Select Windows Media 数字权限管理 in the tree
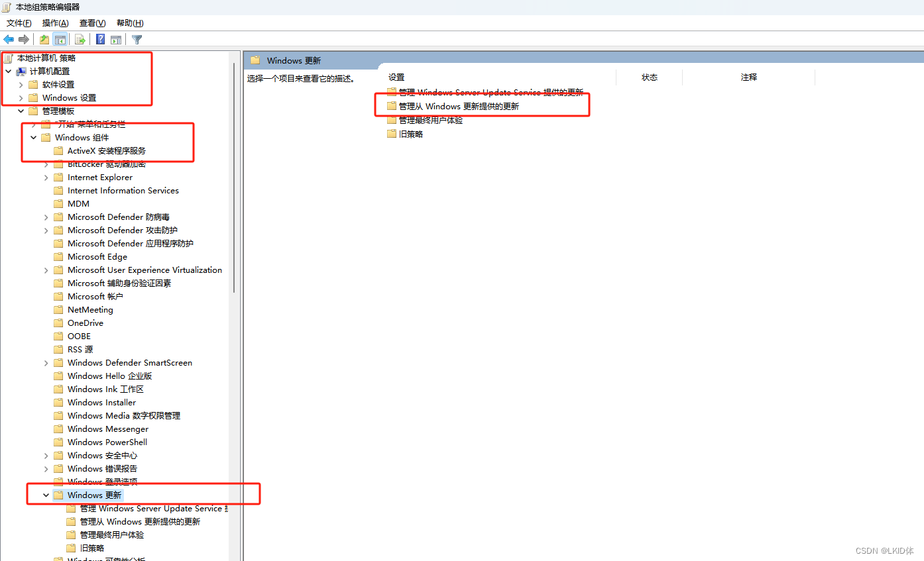924x561 pixels. tap(124, 416)
